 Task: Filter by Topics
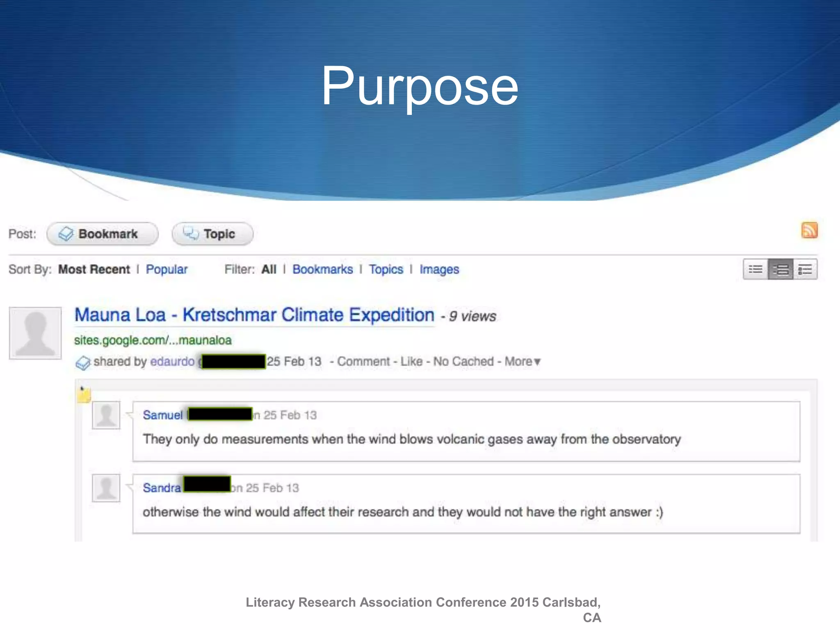386,269
